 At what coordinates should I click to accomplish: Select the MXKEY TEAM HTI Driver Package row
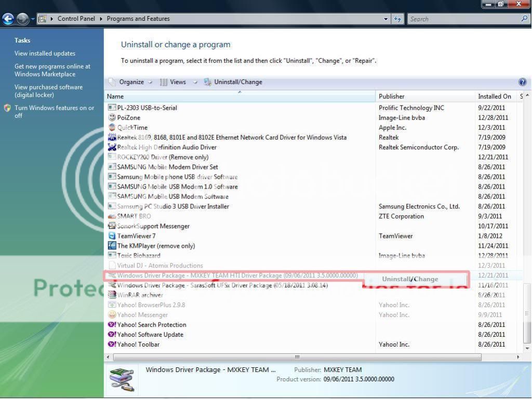[x=237, y=275]
